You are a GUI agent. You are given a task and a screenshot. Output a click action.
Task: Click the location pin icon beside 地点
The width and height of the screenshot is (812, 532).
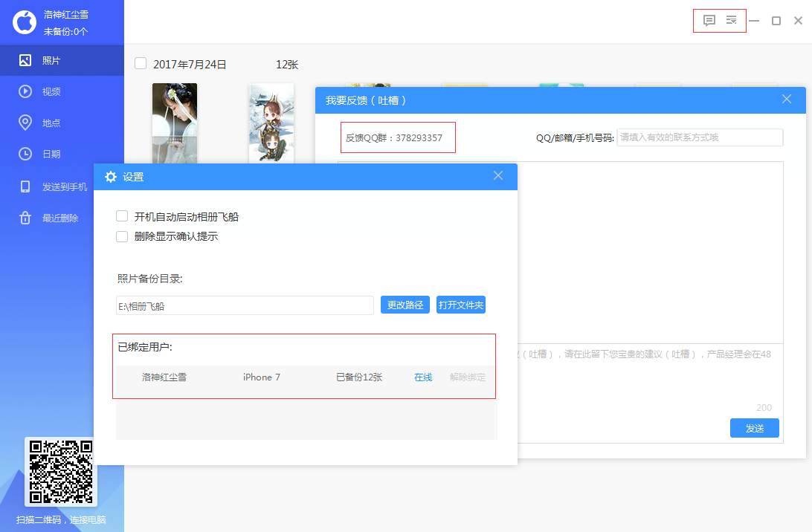[25, 123]
